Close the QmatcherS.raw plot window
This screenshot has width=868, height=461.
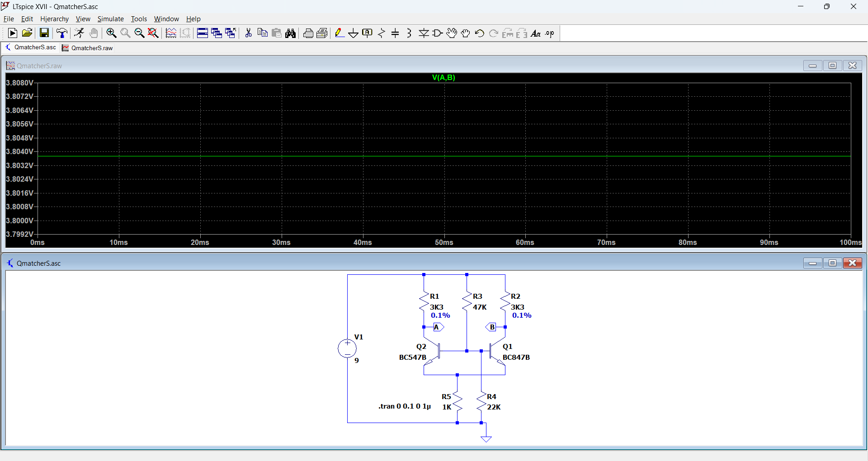click(852, 66)
